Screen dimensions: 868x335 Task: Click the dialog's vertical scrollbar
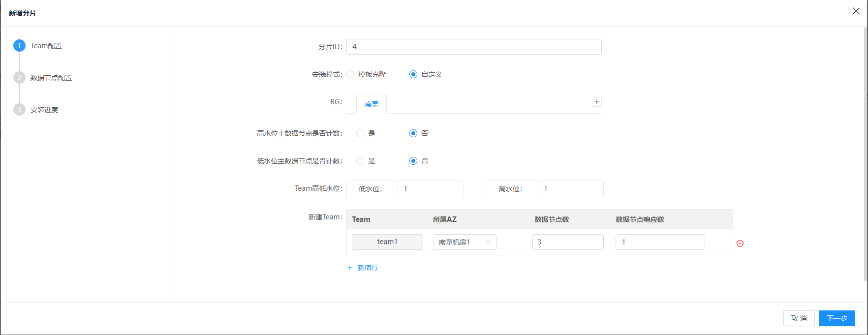point(866,154)
